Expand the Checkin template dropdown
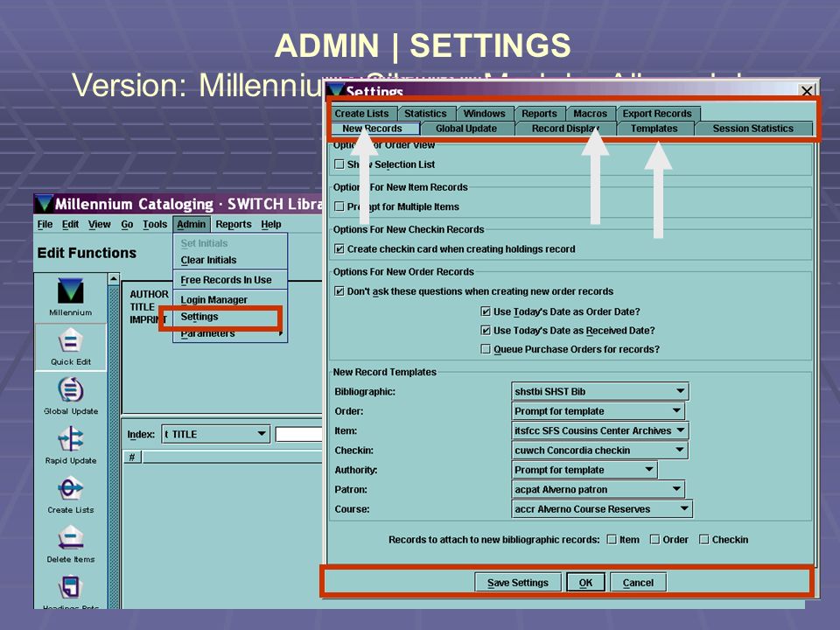The width and height of the screenshot is (840, 630). (600, 450)
